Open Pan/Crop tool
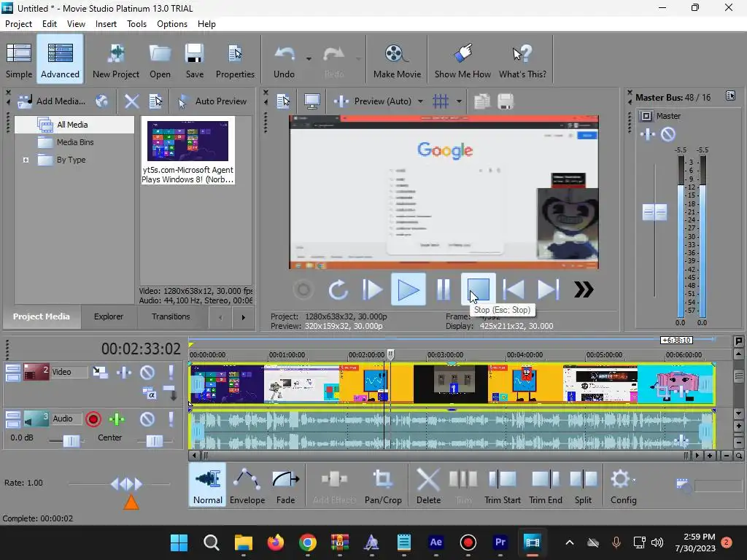Screen dimensions: 747x560 click(x=383, y=486)
